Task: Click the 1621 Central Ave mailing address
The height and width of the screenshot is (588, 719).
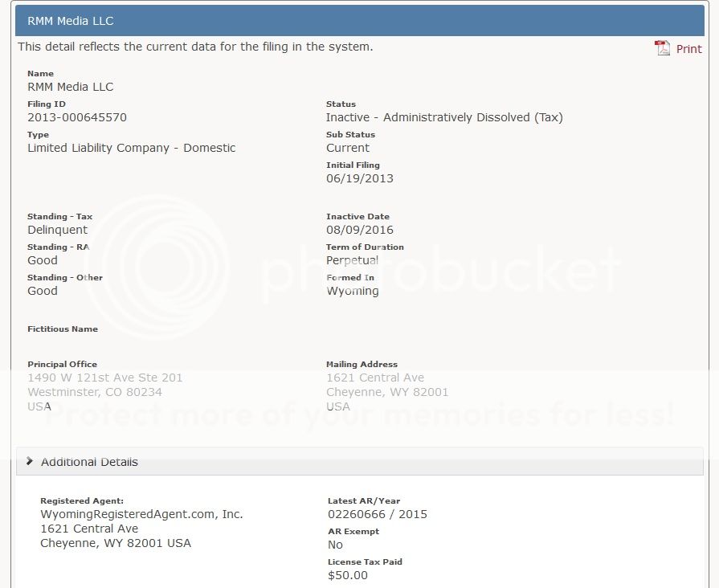Action: coord(374,378)
